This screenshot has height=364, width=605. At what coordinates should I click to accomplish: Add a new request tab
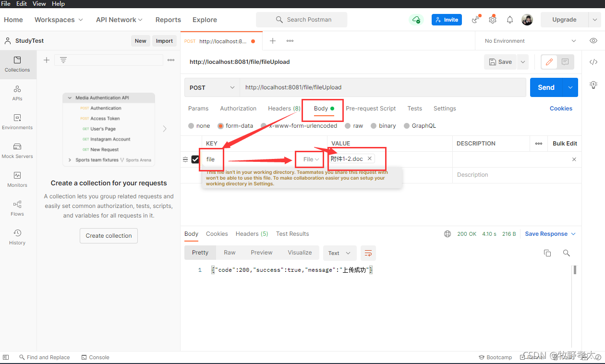273,41
